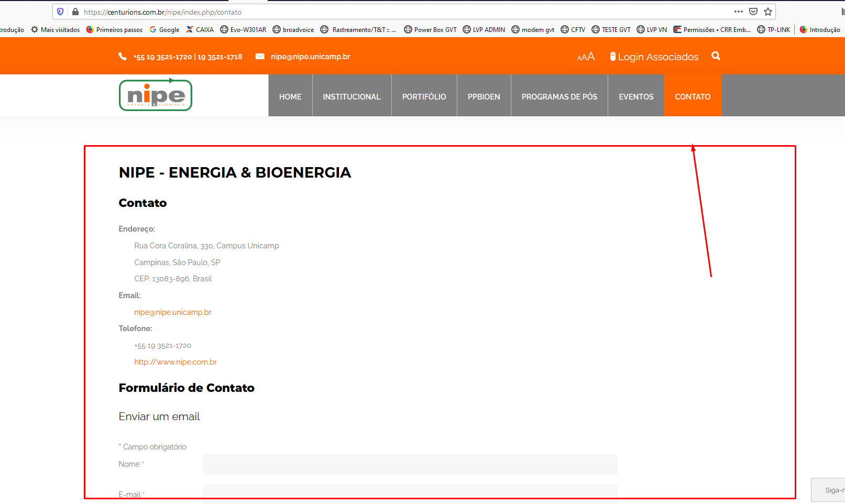Open broadvoice bookmark
Screen dimensions: 845x504
293,30
